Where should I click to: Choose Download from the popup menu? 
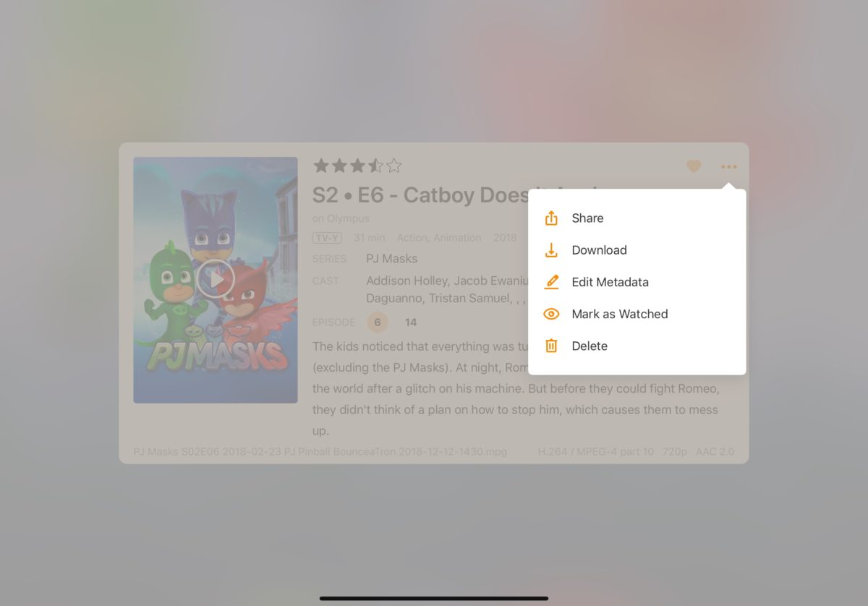(637, 250)
